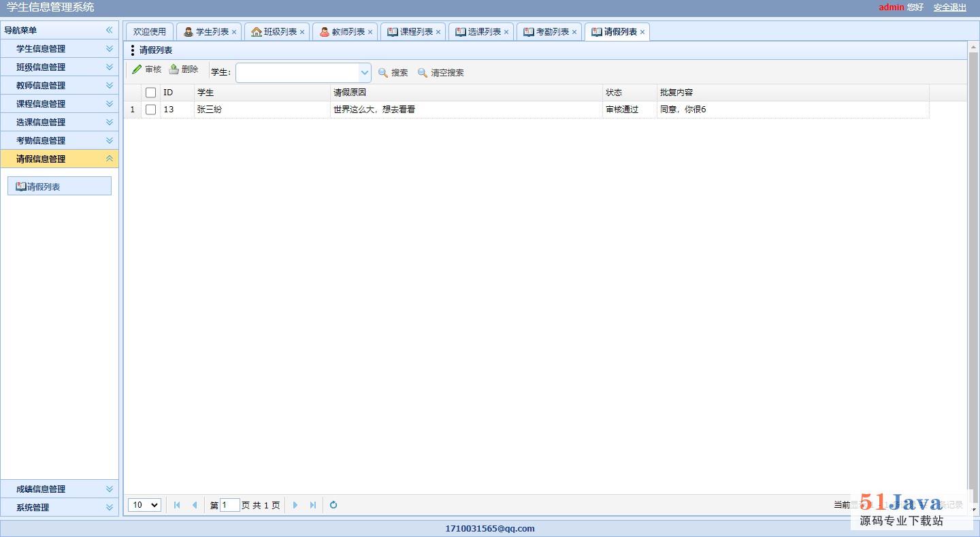The image size is (980, 537).
Task: Click the 清空搜索 clear search button
Action: (x=440, y=73)
